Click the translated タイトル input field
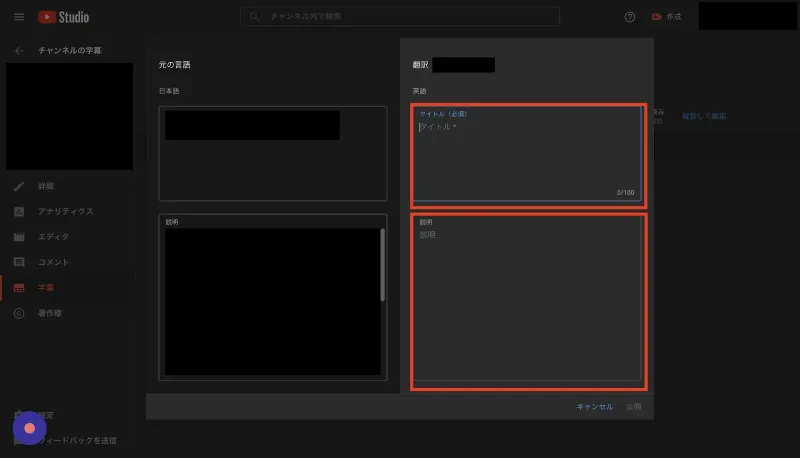 pos(527,154)
